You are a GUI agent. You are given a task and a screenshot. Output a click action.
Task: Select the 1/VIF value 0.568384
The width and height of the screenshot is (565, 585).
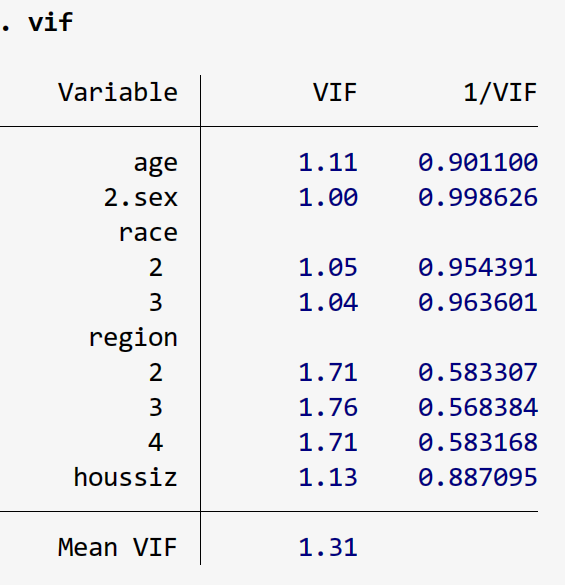[x=478, y=407]
